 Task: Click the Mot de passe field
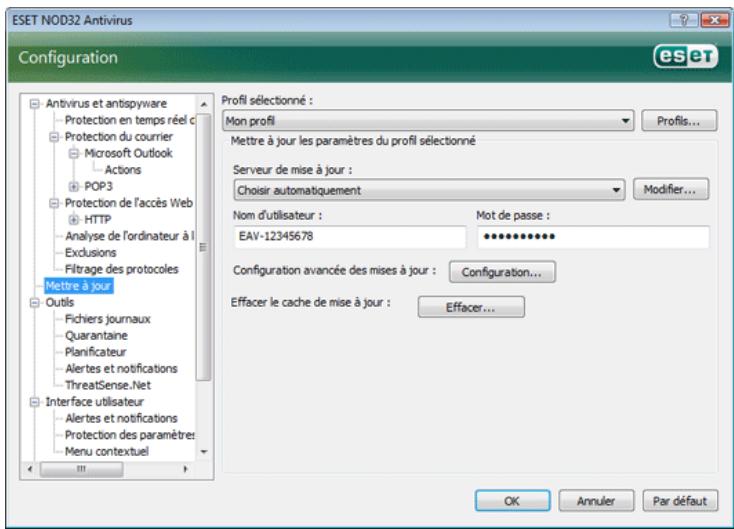(x=593, y=236)
